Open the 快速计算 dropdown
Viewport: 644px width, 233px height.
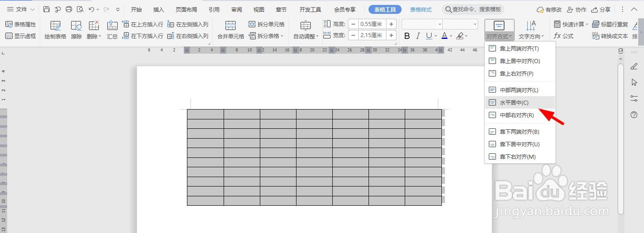click(572, 24)
